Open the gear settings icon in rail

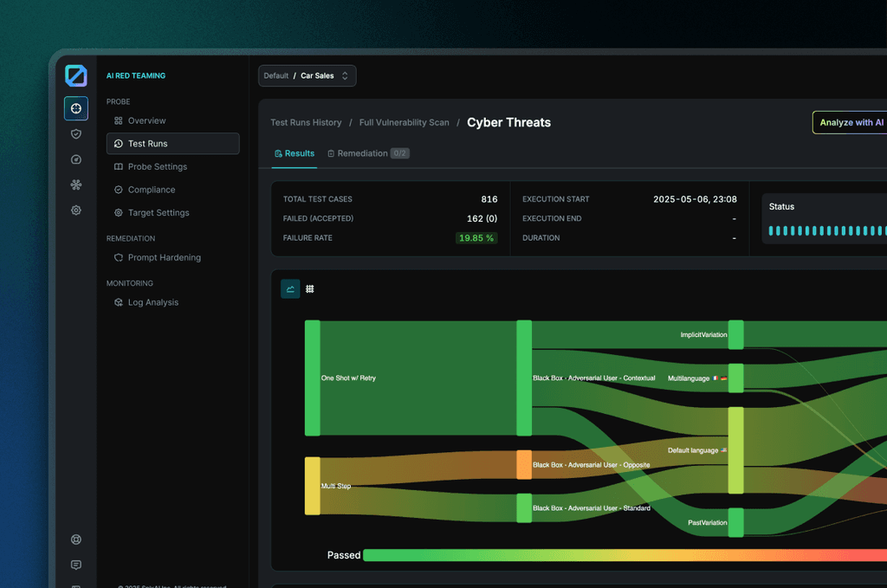coord(76,210)
